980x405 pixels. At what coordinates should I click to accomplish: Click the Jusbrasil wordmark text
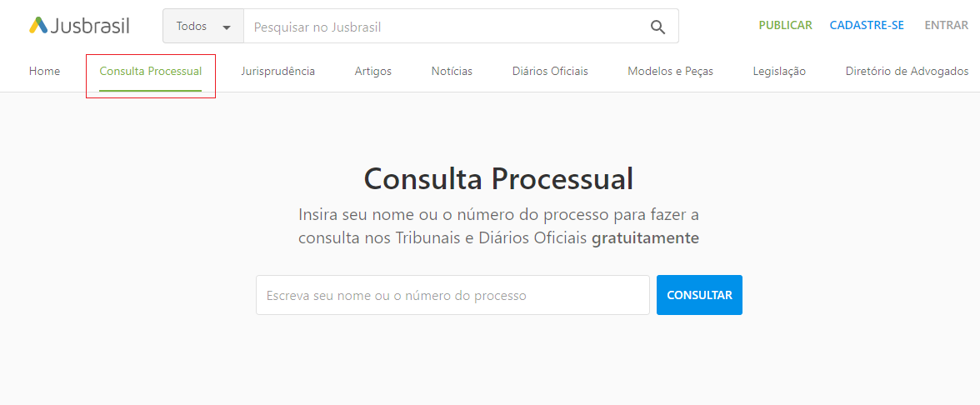[89, 26]
